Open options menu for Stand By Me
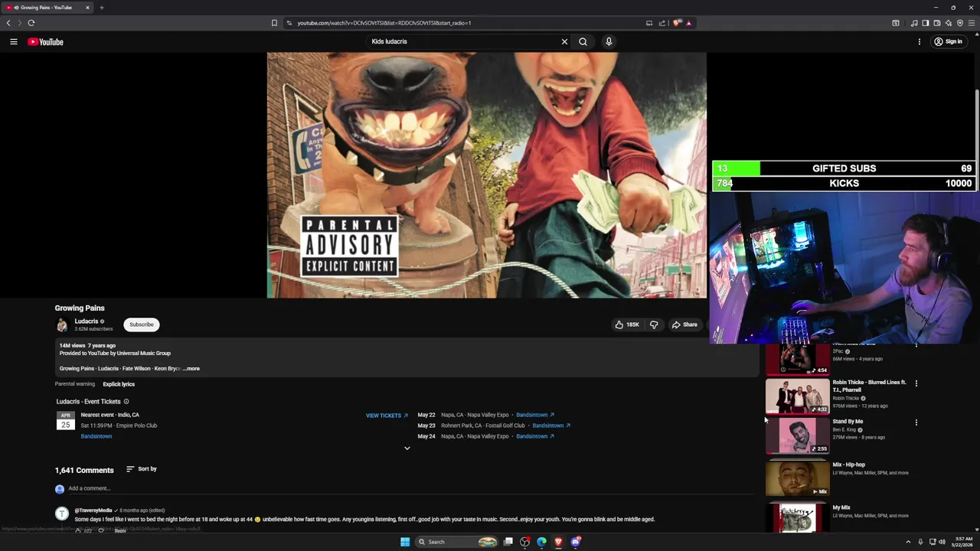The height and width of the screenshot is (551, 980). [x=916, y=422]
